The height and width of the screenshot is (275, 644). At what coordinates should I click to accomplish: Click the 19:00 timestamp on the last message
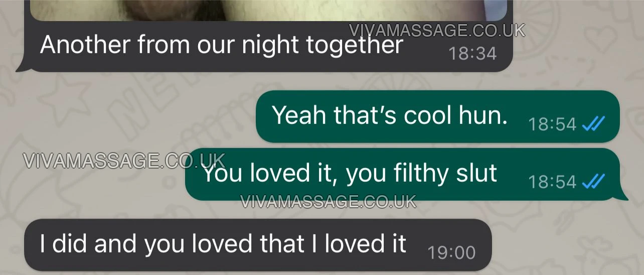click(x=451, y=252)
